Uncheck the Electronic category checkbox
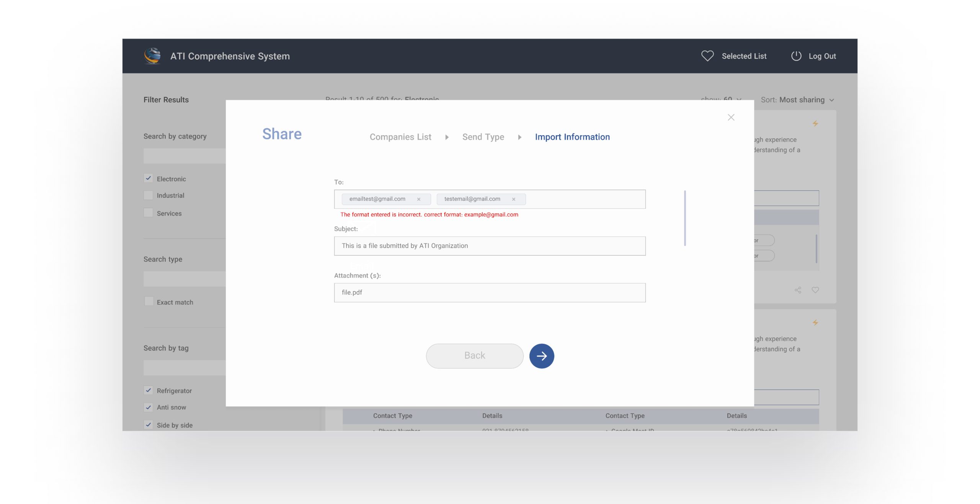 coord(149,178)
